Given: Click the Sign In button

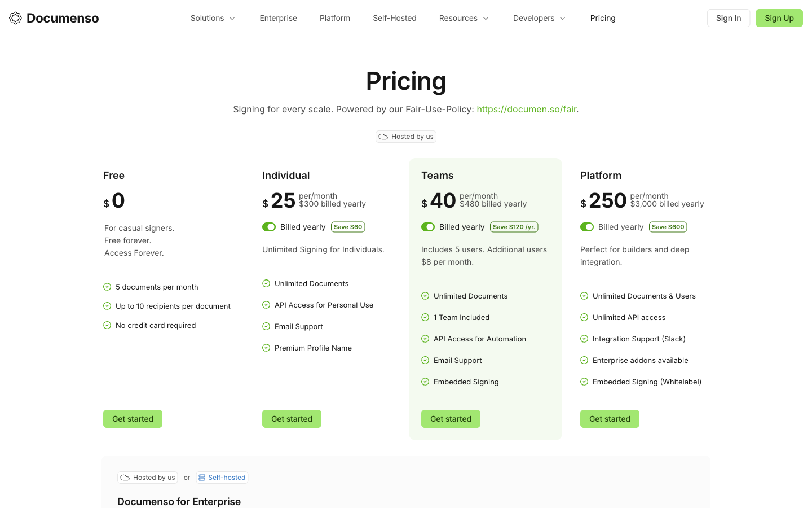Looking at the screenshot, I should point(729,18).
